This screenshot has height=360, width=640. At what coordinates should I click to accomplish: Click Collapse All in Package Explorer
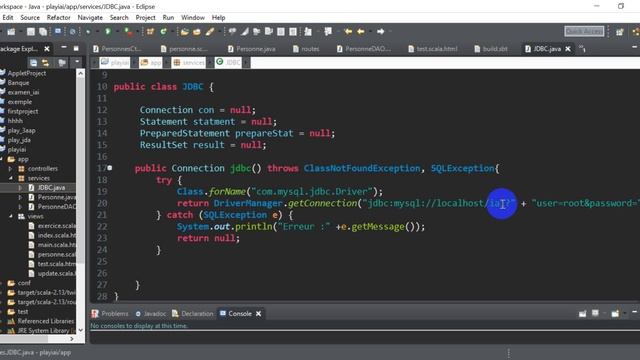tap(33, 62)
